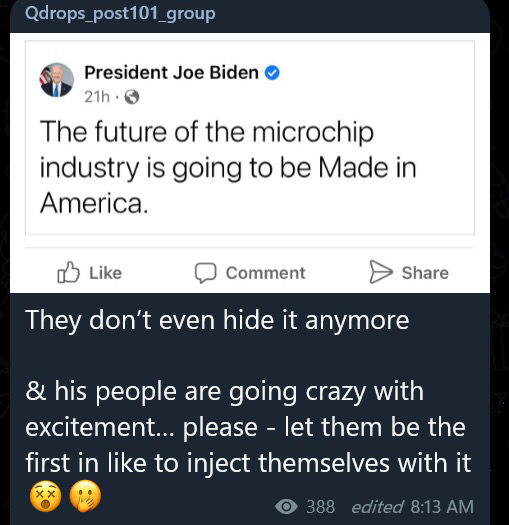The height and width of the screenshot is (525, 509).
Task: Click the thumbs-up Like icon
Action: coord(68,272)
